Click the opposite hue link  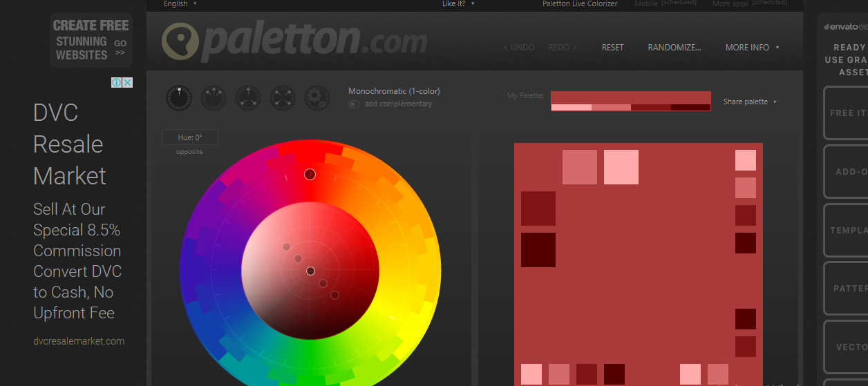[x=189, y=152]
